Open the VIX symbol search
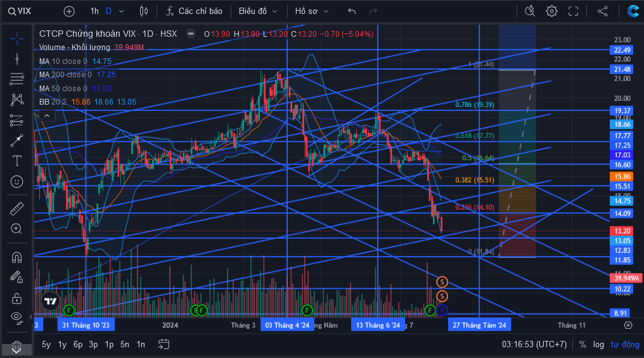The height and width of the screenshot is (358, 644). [20, 11]
